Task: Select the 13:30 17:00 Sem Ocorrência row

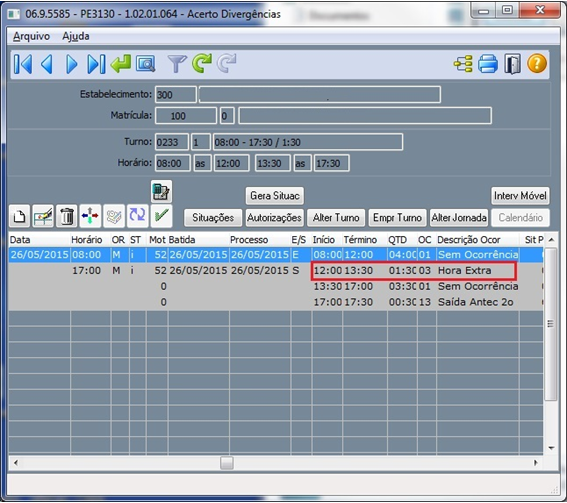Action: (276, 286)
